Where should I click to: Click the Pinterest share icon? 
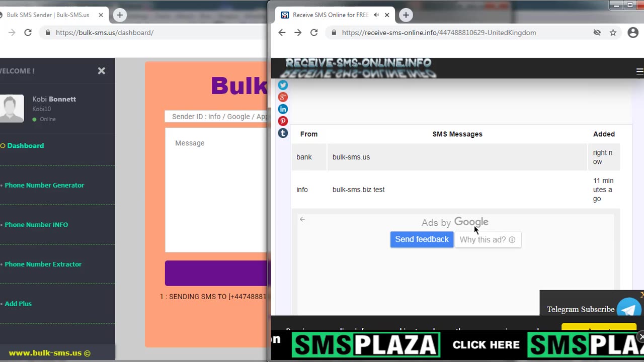(283, 121)
